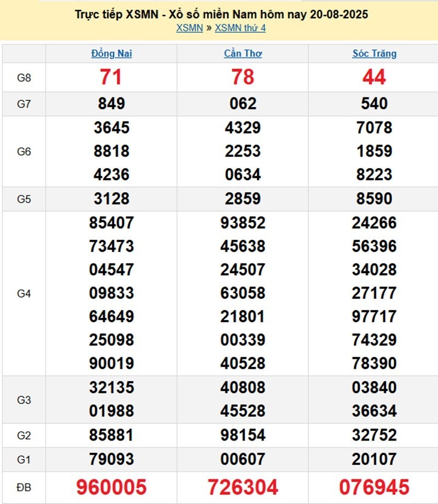Select the ĐB row label
Screen dimensions: 438x504
point(24,486)
